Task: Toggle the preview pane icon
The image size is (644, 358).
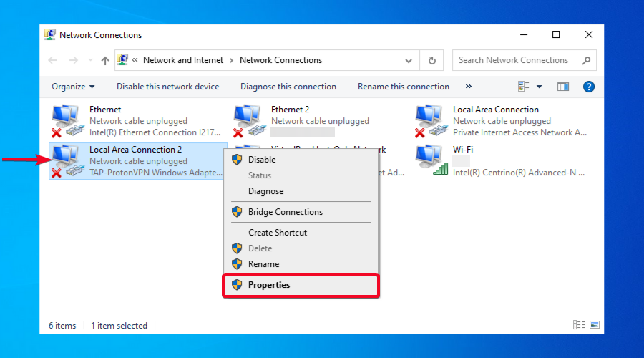Action: (x=563, y=87)
